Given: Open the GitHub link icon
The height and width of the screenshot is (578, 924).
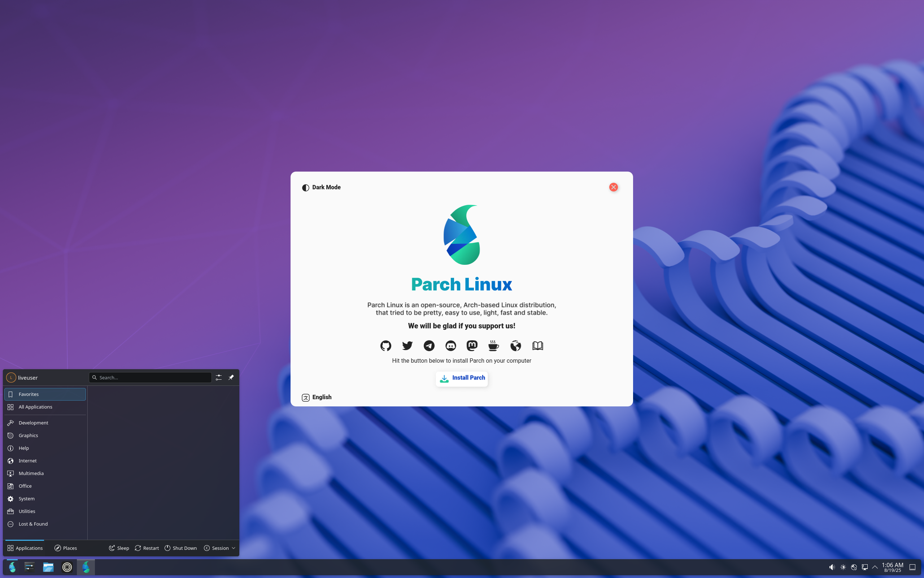Looking at the screenshot, I should click(385, 346).
